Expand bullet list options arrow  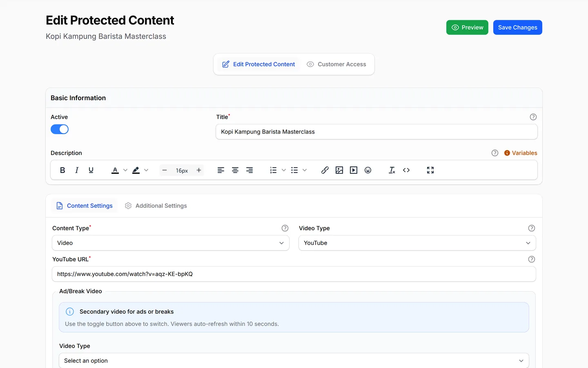305,170
